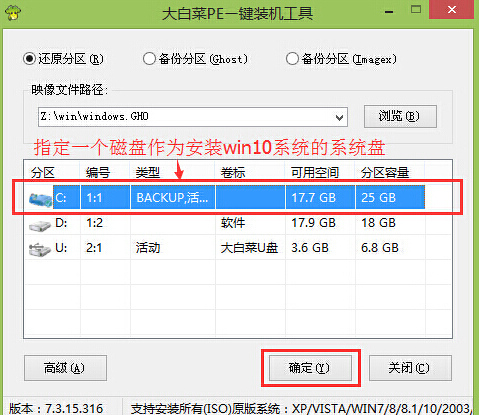The height and width of the screenshot is (415, 486).
Task: Click the 类型 column header
Action: click(x=172, y=173)
